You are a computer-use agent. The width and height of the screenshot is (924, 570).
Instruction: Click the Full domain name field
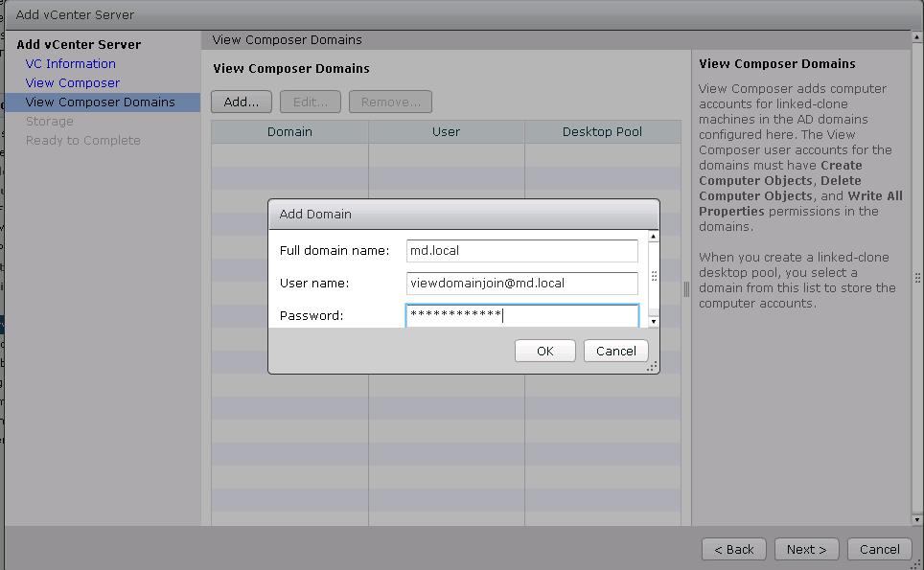pos(521,251)
